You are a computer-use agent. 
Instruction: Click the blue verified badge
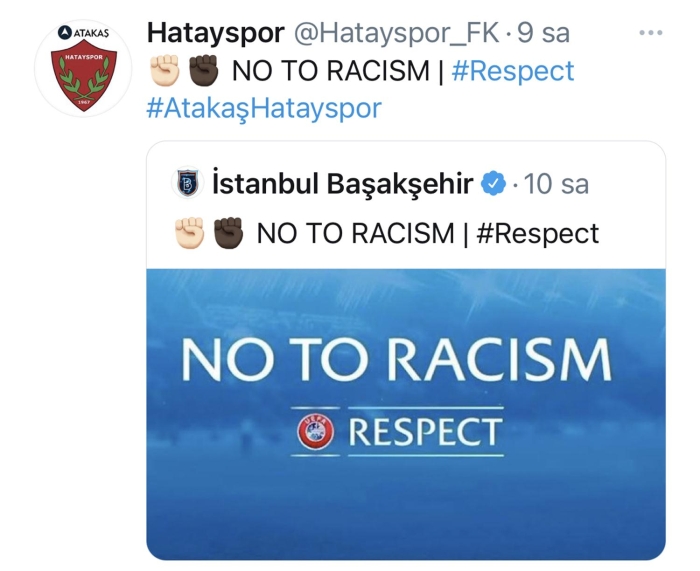[494, 185]
